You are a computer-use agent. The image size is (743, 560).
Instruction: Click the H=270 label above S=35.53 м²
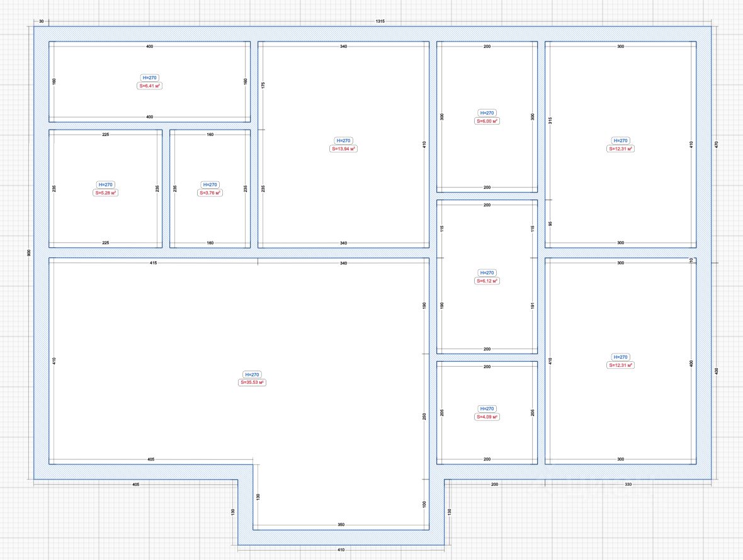click(x=252, y=374)
